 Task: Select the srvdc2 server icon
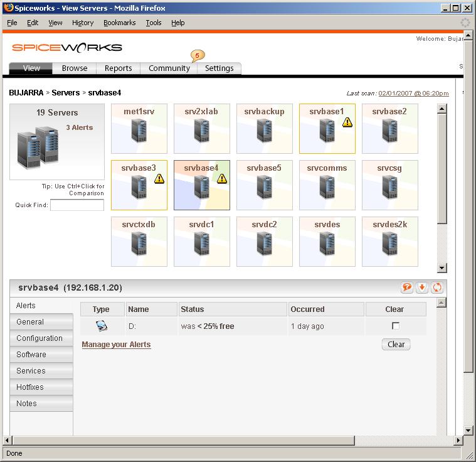265,244
